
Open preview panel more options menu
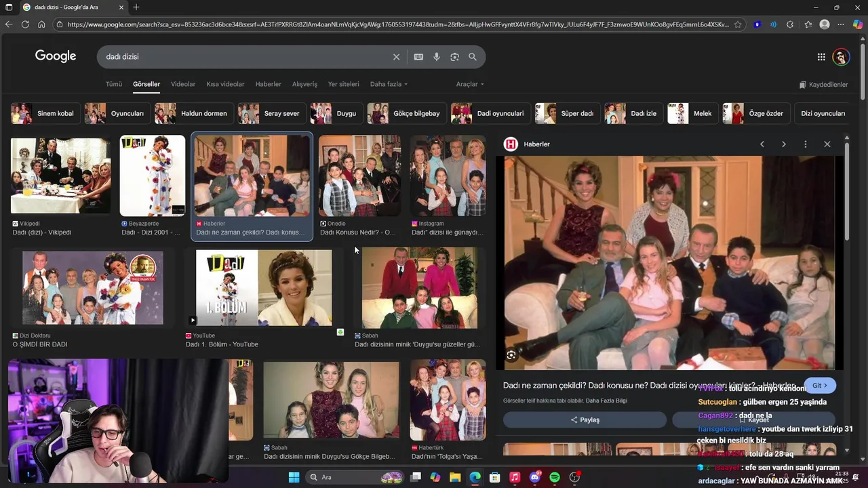[806, 144]
